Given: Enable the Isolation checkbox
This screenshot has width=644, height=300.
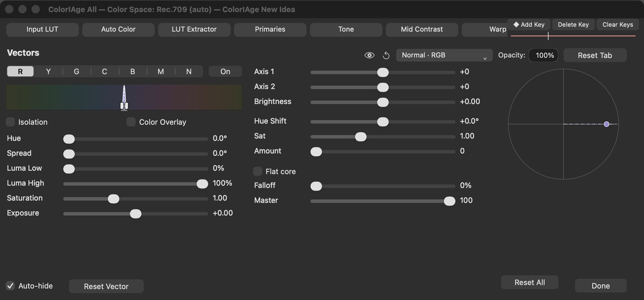Looking at the screenshot, I should tap(11, 122).
